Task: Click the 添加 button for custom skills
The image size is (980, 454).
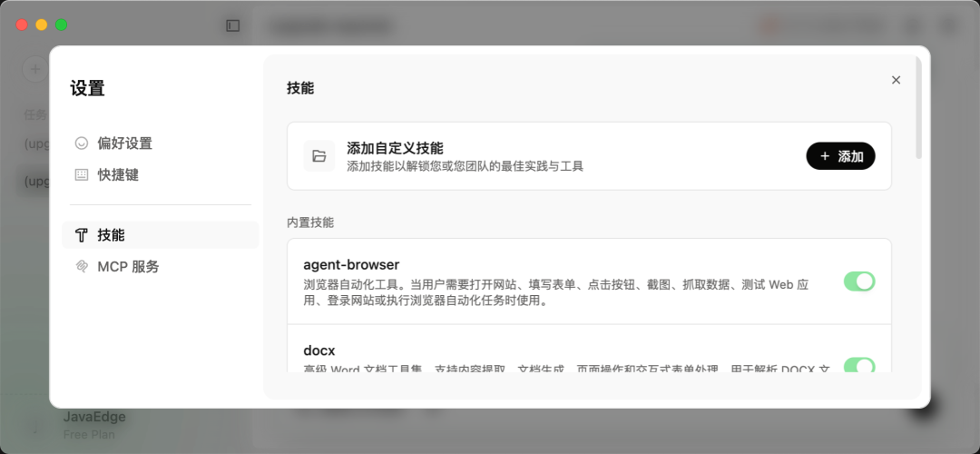Action: click(x=840, y=156)
